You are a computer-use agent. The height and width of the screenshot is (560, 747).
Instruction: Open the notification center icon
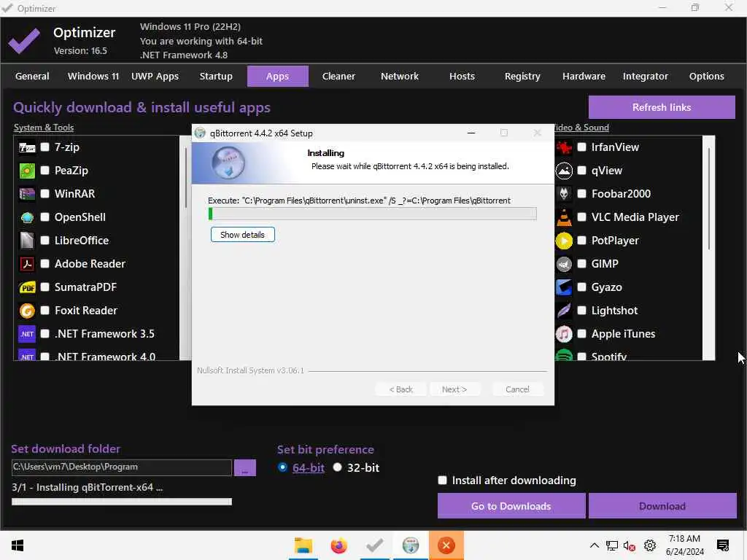(723, 545)
